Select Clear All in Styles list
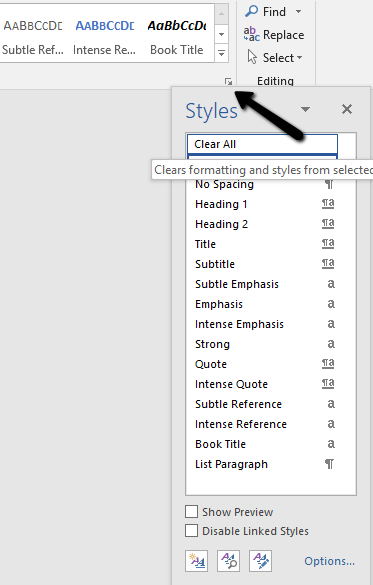Screen dimensions: 373x585 pos(262,144)
